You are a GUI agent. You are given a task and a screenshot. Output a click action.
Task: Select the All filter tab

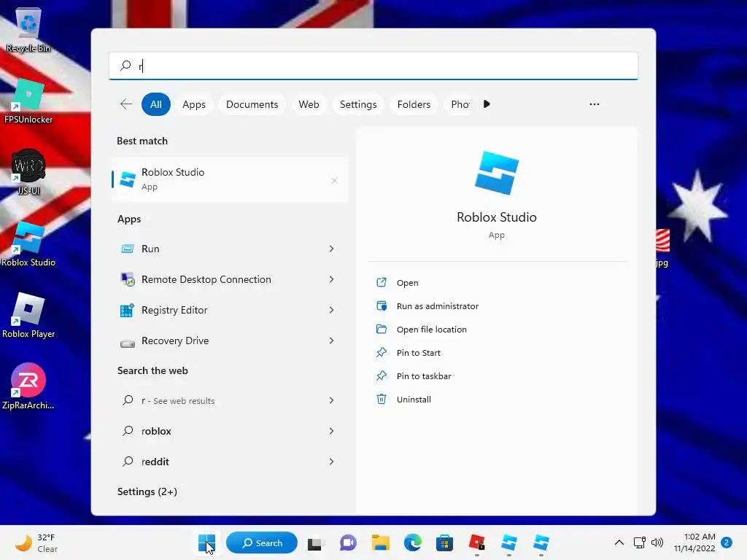click(x=156, y=104)
